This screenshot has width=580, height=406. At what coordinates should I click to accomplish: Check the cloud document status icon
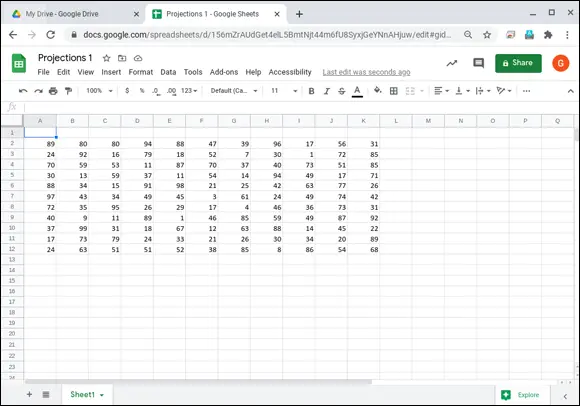(x=138, y=58)
